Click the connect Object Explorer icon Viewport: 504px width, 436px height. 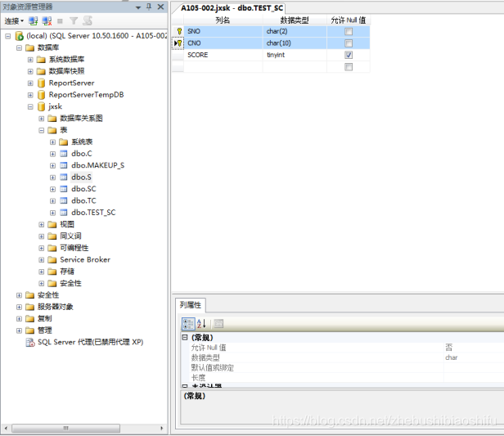point(33,21)
